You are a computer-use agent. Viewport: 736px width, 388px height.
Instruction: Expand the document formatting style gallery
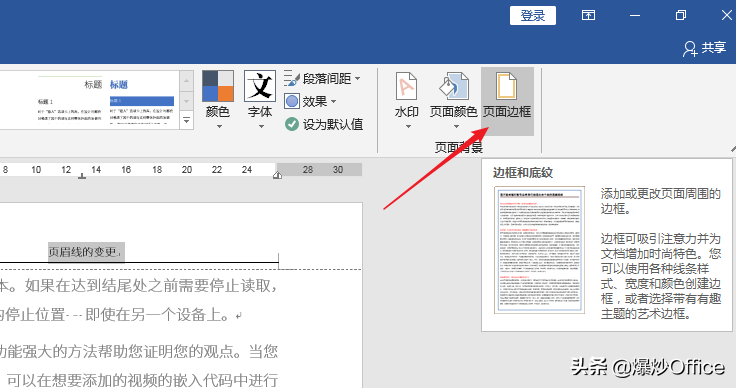186,121
